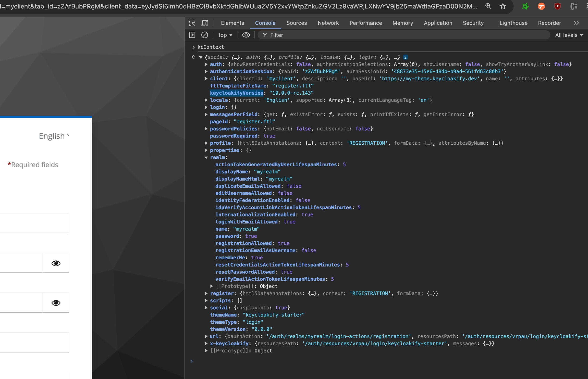Click the console Filter input field
This screenshot has height=379, width=588.
(403, 35)
